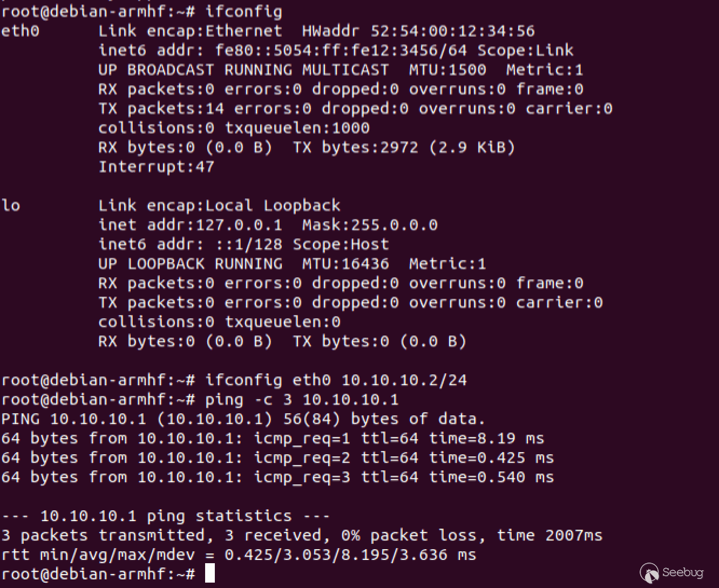The width and height of the screenshot is (719, 588).
Task: Click the Seebug watermark logo icon
Action: click(649, 573)
